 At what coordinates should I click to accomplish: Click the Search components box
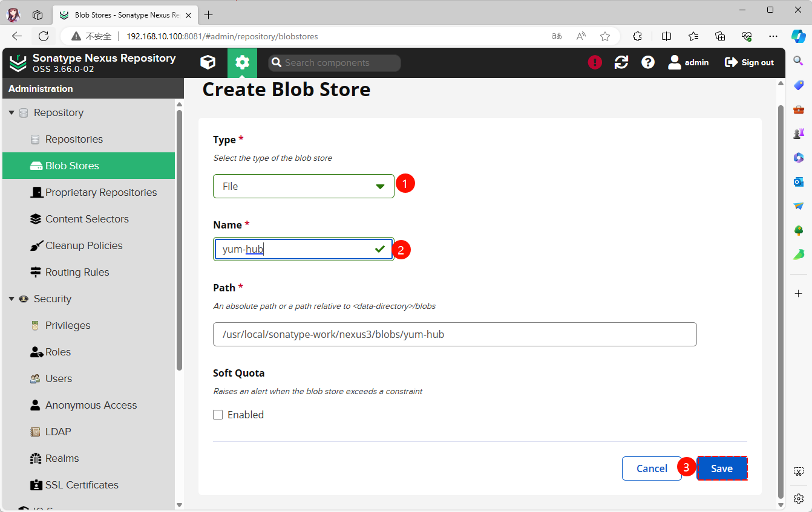pyautogui.click(x=335, y=63)
